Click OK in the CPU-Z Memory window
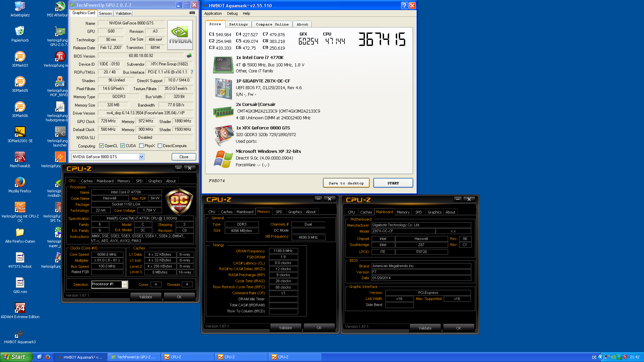The height and width of the screenshot is (362, 644). [319, 328]
